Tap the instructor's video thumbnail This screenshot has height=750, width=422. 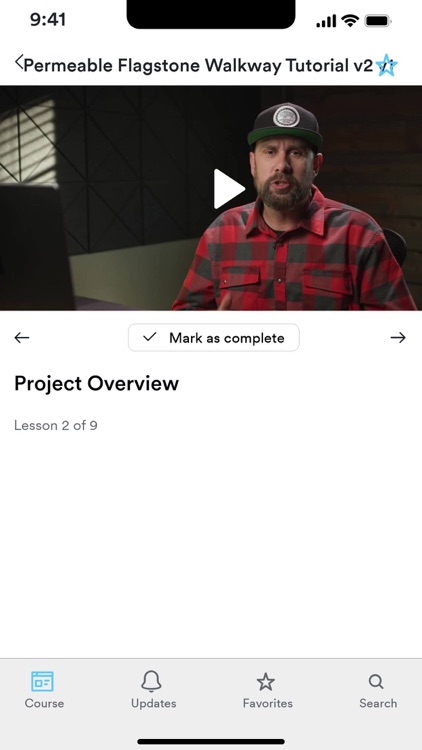(x=211, y=198)
